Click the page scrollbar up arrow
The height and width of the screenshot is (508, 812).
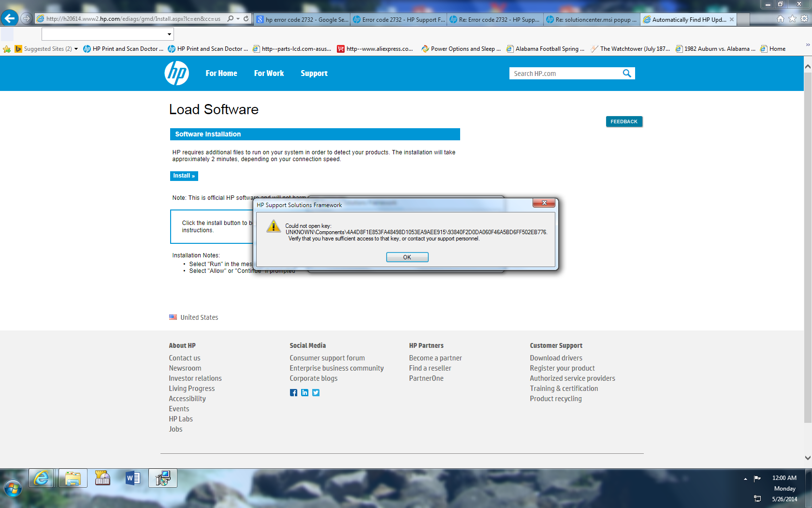(x=808, y=66)
